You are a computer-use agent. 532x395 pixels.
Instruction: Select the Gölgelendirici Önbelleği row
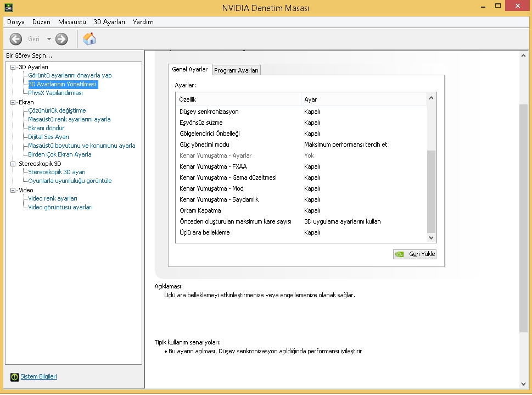(301, 134)
